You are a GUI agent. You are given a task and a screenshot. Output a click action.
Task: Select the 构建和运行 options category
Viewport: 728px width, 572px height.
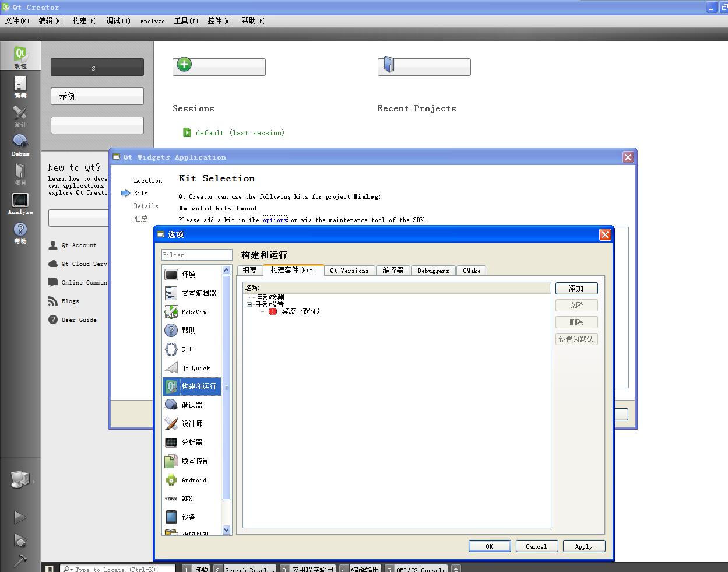192,386
